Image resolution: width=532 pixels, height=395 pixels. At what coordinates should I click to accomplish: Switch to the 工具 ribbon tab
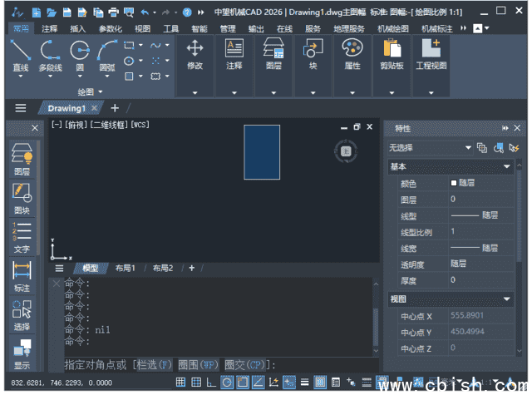point(170,29)
